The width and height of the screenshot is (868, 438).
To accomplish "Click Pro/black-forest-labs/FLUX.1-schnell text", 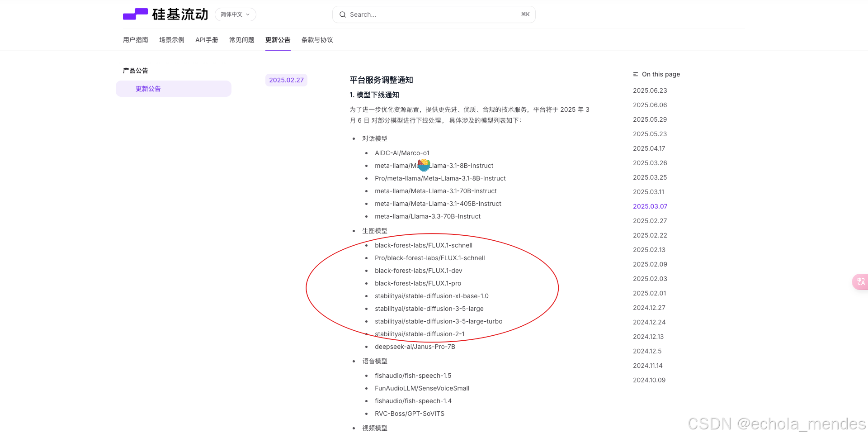I will point(430,258).
